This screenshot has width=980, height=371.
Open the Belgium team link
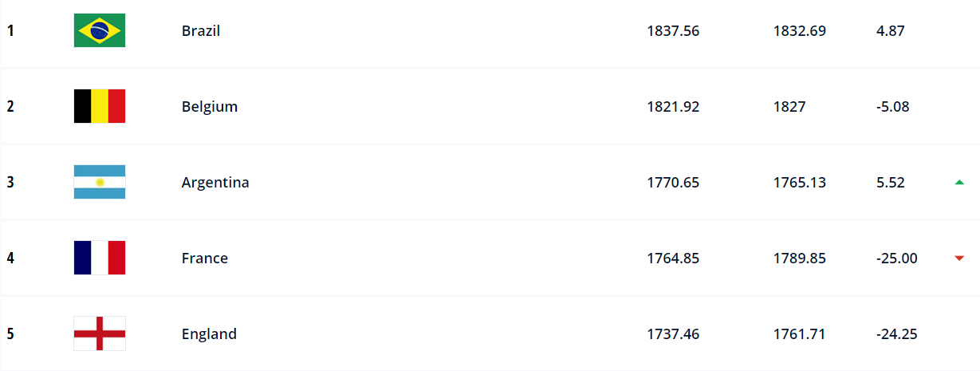[210, 107]
